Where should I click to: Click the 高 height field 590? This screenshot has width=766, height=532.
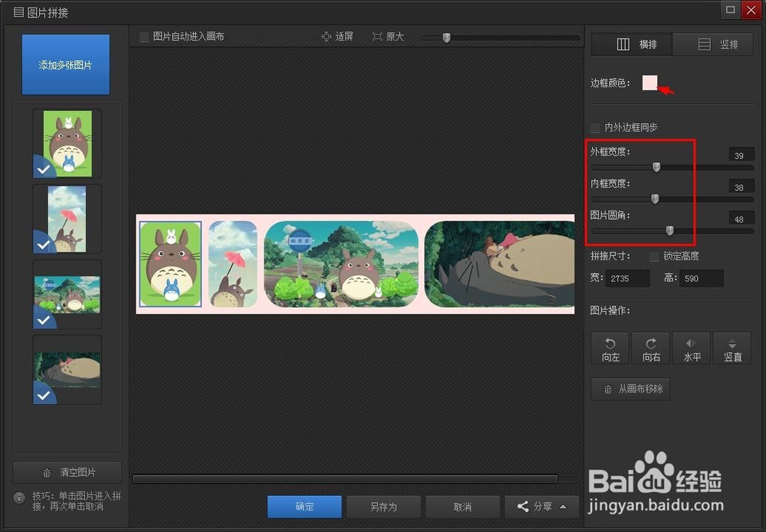(x=702, y=278)
